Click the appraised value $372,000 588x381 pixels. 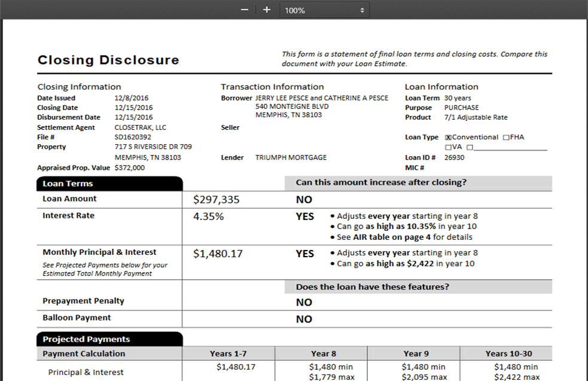pyautogui.click(x=130, y=167)
